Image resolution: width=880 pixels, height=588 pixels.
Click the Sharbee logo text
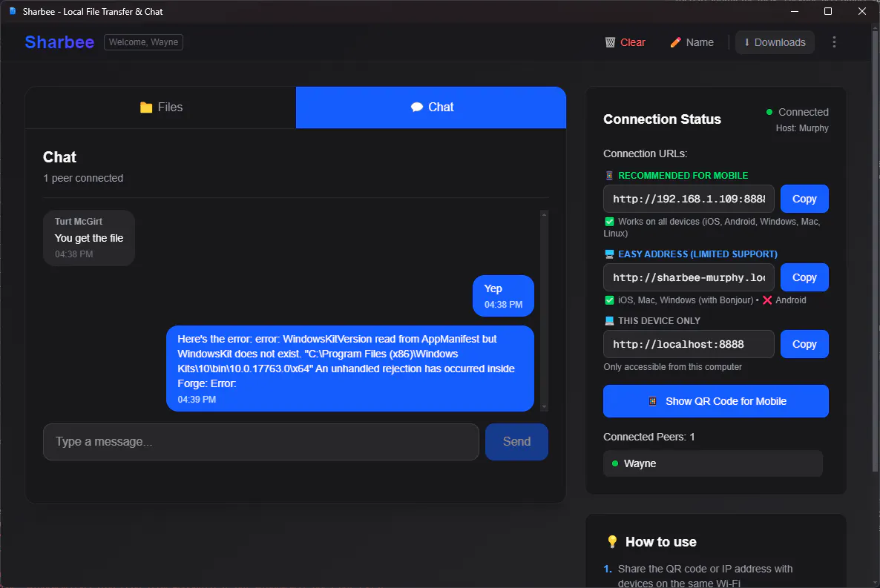tap(59, 42)
